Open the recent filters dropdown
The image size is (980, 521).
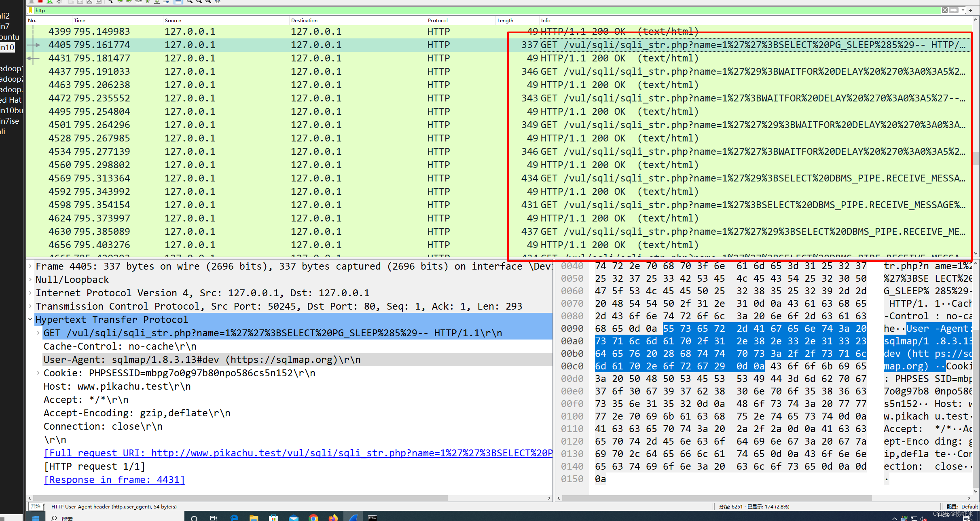963,11
